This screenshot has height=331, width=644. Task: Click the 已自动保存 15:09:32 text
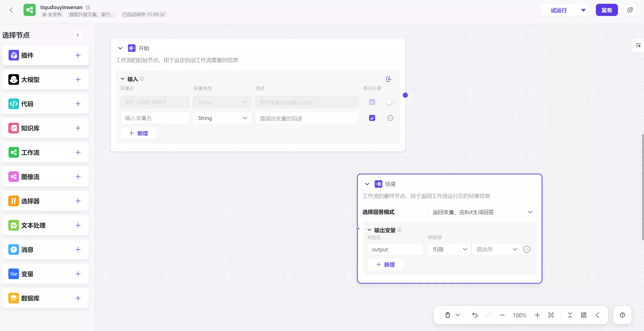(x=144, y=14)
